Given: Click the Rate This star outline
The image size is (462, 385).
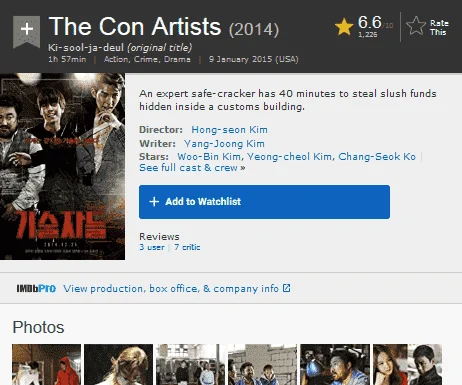Looking at the screenshot, I should click(416, 26).
